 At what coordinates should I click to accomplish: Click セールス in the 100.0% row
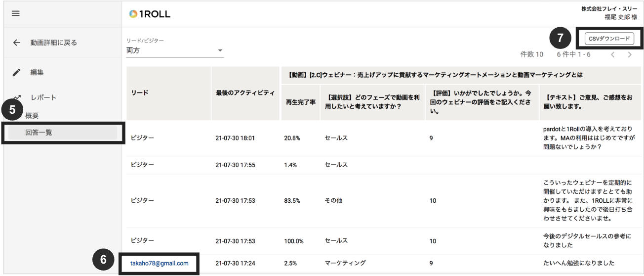click(x=336, y=240)
